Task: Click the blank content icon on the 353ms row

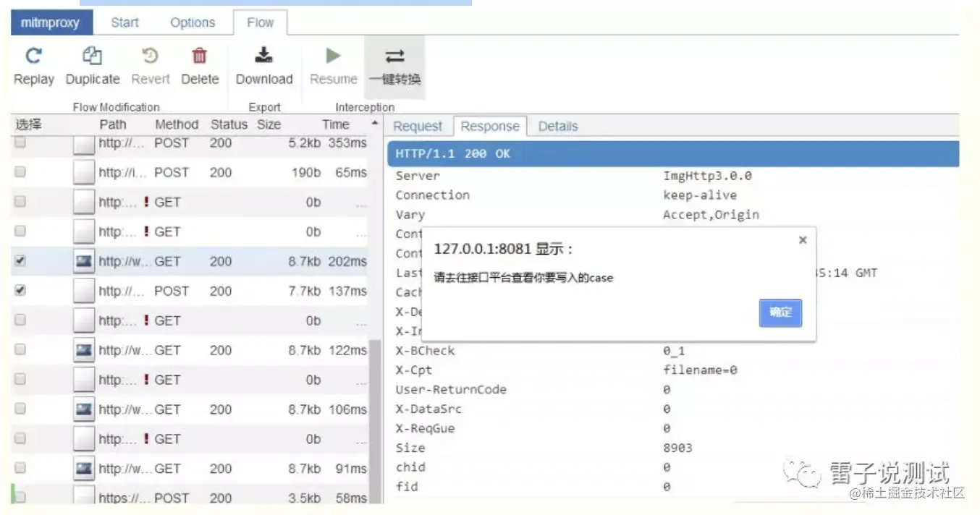Action: [85, 144]
